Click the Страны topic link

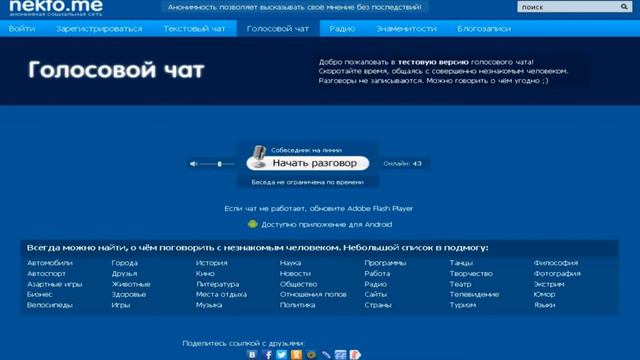click(x=378, y=305)
